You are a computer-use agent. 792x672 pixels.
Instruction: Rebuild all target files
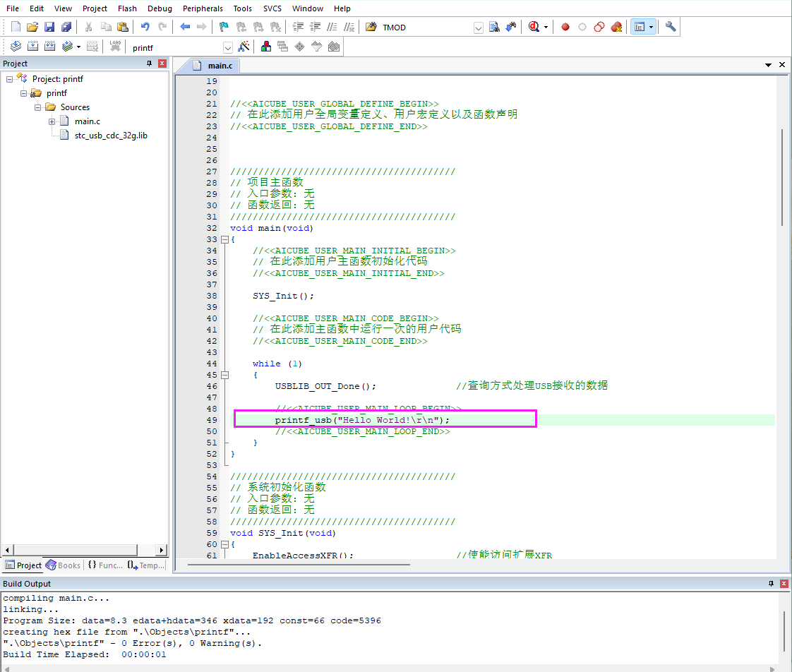(49, 47)
